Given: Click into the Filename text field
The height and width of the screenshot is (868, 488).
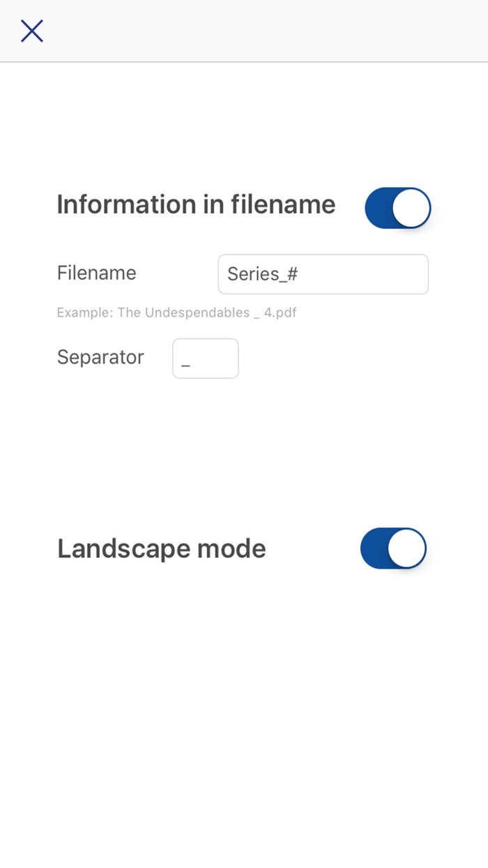Looking at the screenshot, I should (x=323, y=274).
